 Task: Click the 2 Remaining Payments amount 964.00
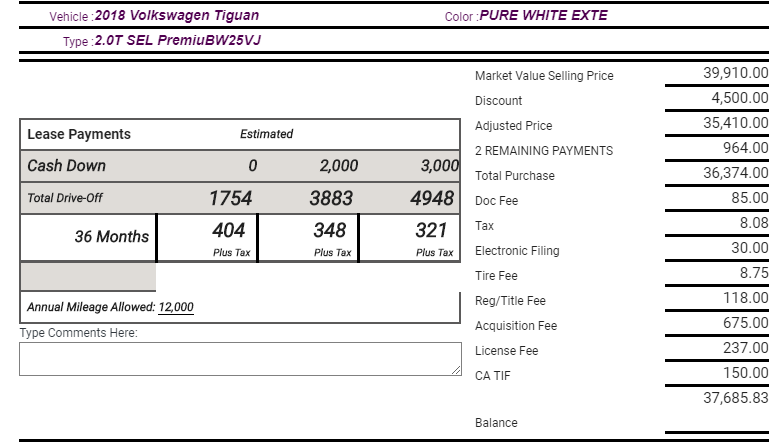click(x=717, y=149)
